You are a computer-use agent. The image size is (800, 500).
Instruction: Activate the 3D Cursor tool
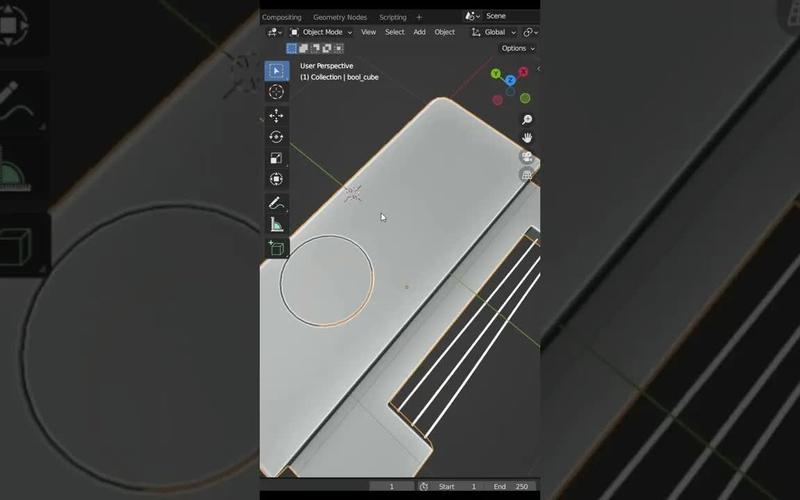coord(277,92)
